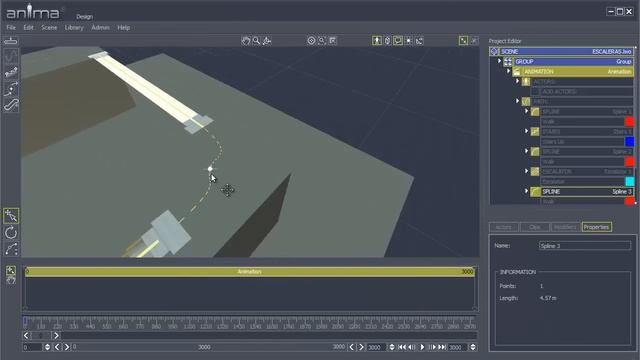640x360 pixels.
Task: Click the yellow Animation clip bar in timeline
Action: pyautogui.click(x=249, y=271)
